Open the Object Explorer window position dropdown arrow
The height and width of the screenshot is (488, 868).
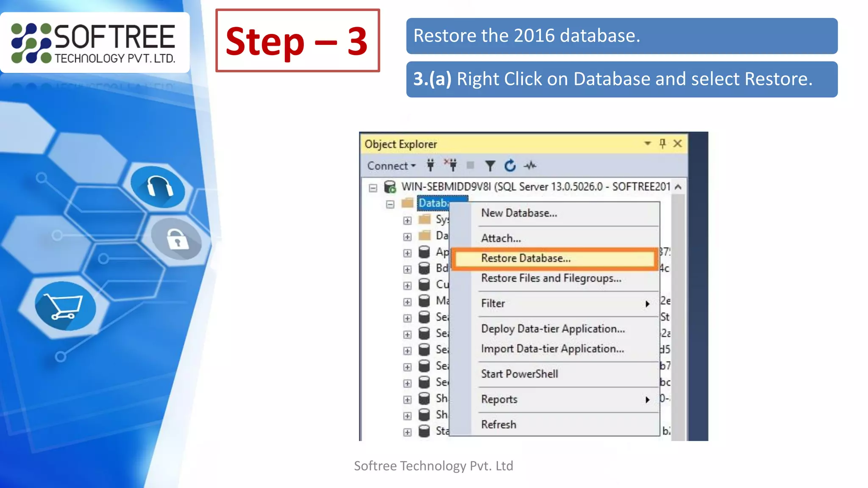[x=648, y=144]
